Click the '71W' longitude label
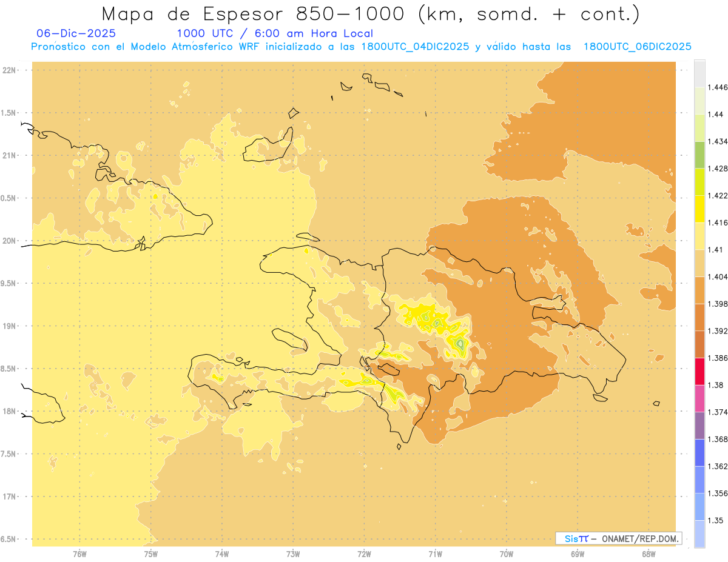The image size is (728, 562). (x=436, y=554)
